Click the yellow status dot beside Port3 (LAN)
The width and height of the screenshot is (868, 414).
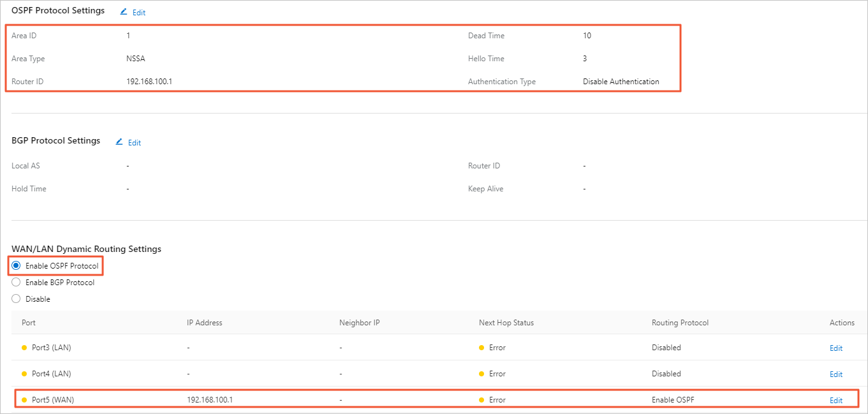click(x=24, y=348)
